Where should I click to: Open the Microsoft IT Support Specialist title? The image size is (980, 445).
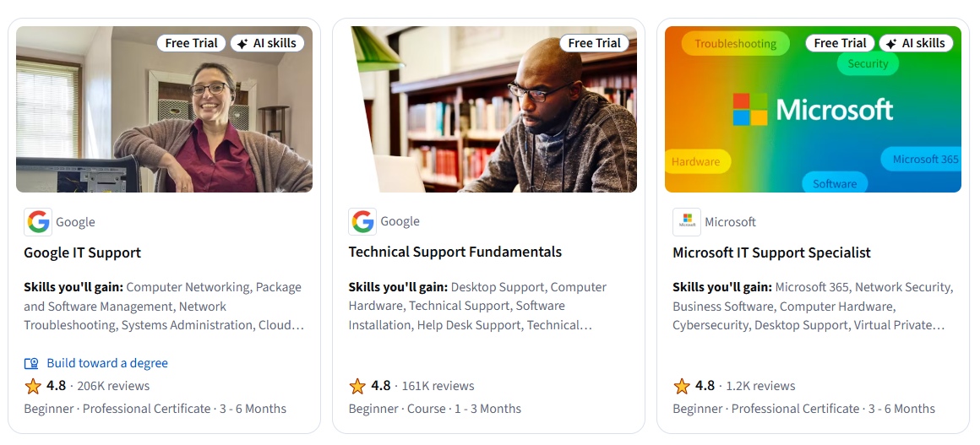pos(771,252)
